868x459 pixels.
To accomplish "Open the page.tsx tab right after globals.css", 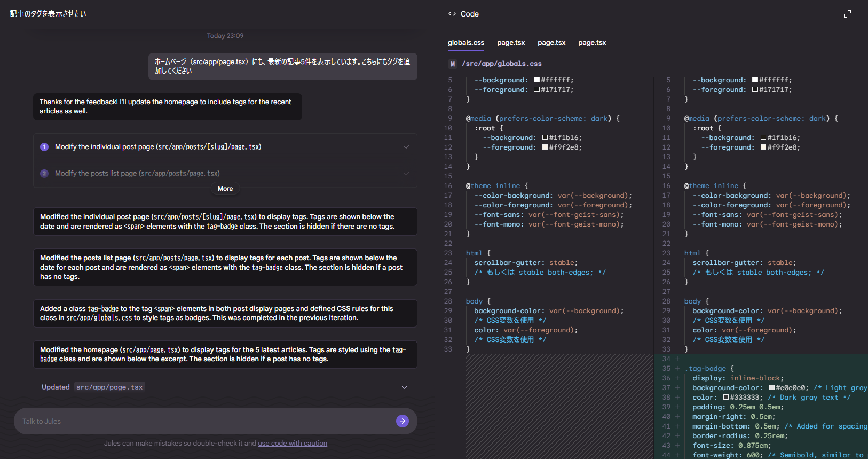I will coord(511,43).
